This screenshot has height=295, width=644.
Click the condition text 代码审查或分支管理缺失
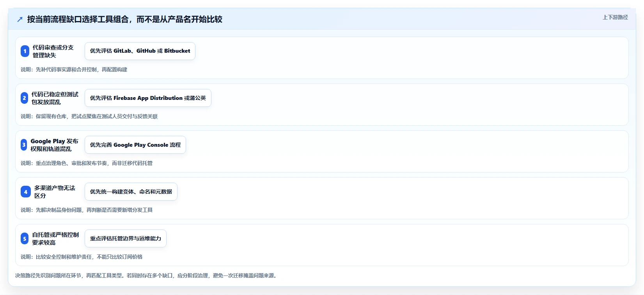[x=53, y=51]
